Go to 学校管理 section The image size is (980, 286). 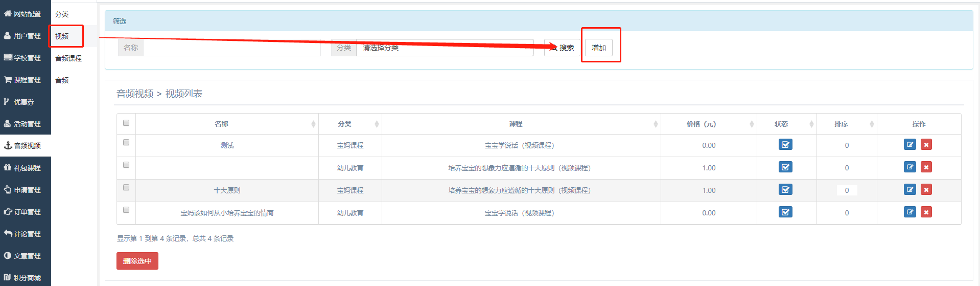(26, 58)
